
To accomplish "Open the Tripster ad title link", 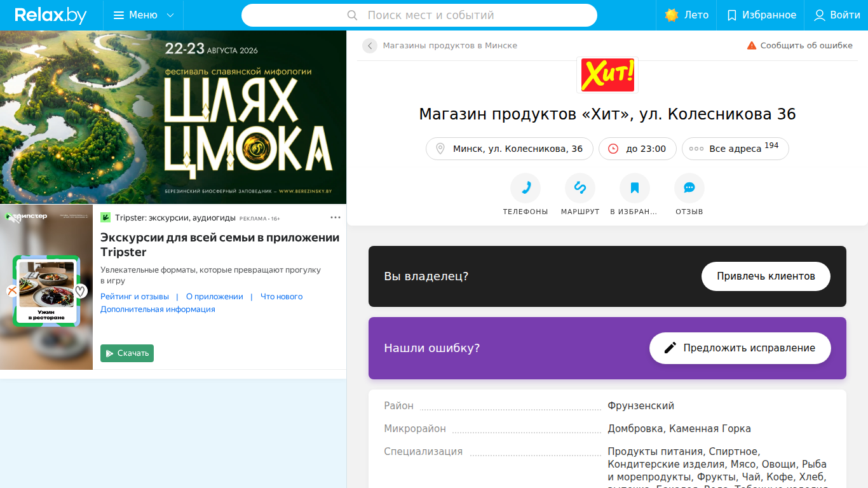I will (220, 245).
